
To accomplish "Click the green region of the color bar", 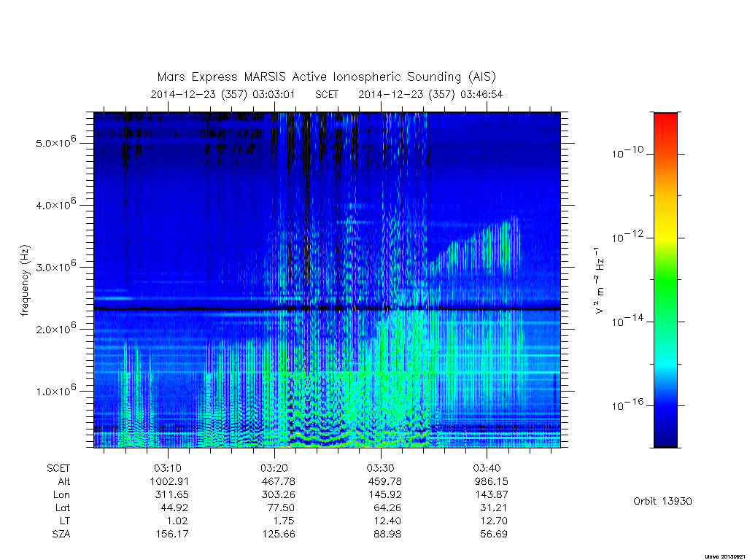I will [x=665, y=281].
